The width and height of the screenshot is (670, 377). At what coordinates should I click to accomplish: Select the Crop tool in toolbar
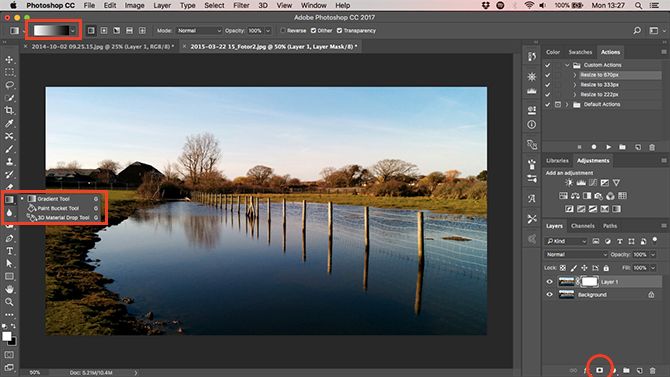[9, 110]
